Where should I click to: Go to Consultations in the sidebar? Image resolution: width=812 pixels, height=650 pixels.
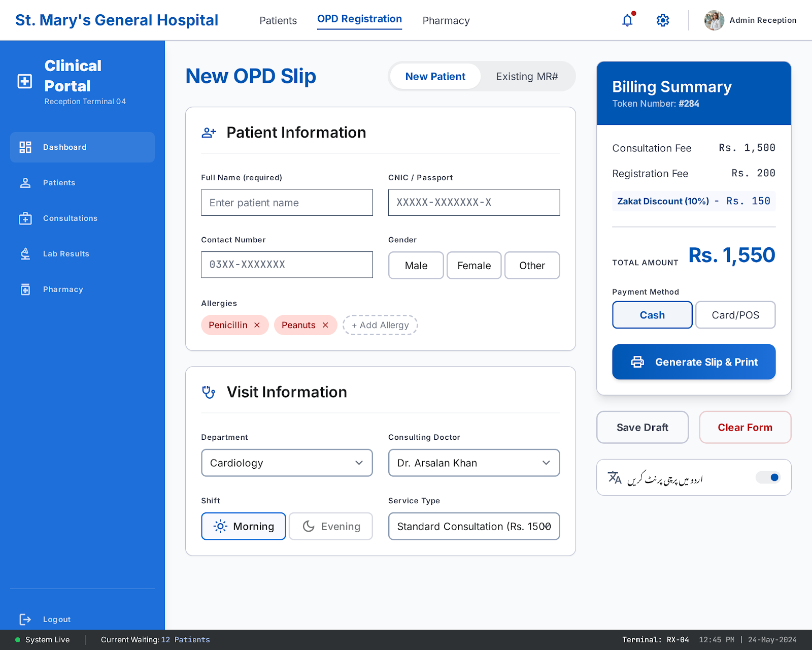(82, 218)
